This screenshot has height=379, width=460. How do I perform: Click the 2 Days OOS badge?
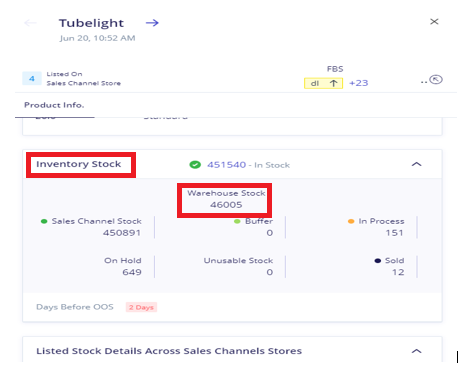[x=141, y=307]
